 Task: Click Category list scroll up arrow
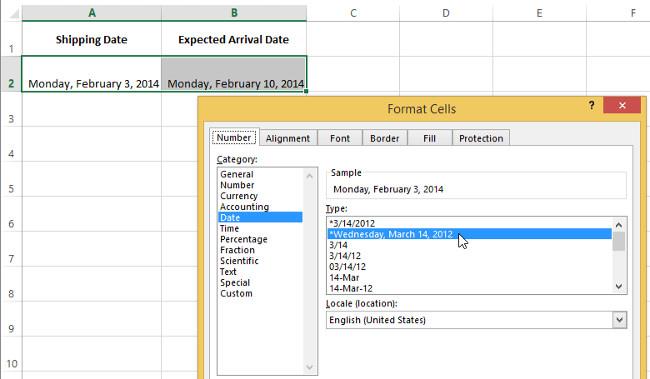pyautogui.click(x=309, y=176)
